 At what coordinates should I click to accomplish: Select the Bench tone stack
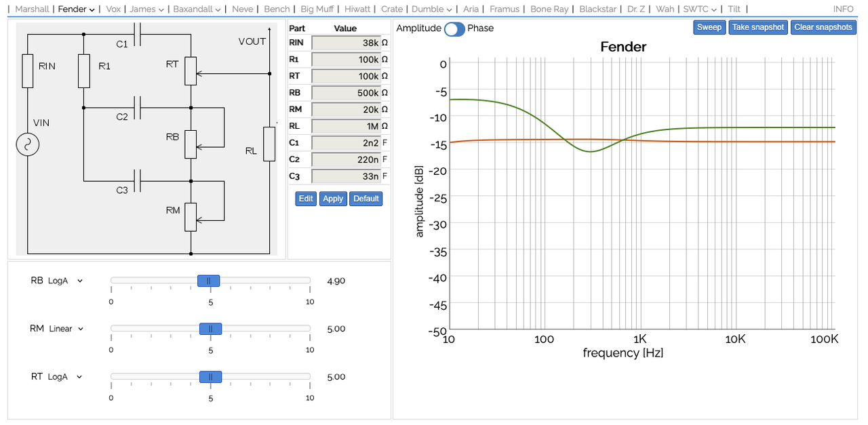tap(277, 9)
